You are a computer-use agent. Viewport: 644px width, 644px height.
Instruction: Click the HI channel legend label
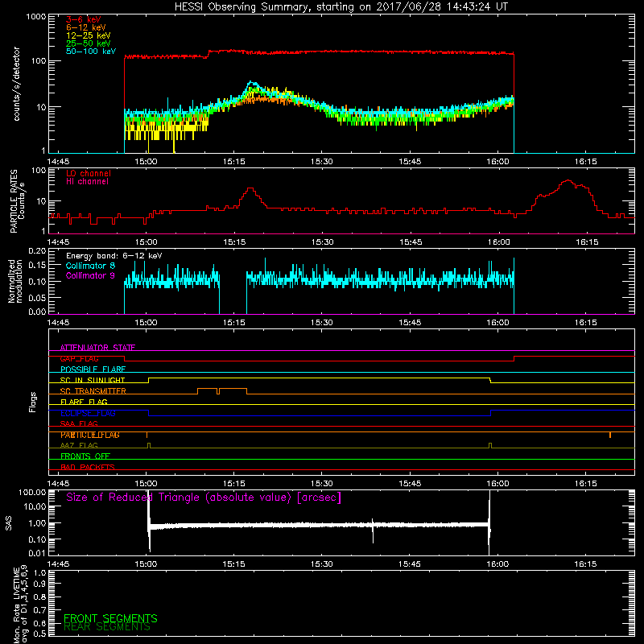(x=87, y=182)
